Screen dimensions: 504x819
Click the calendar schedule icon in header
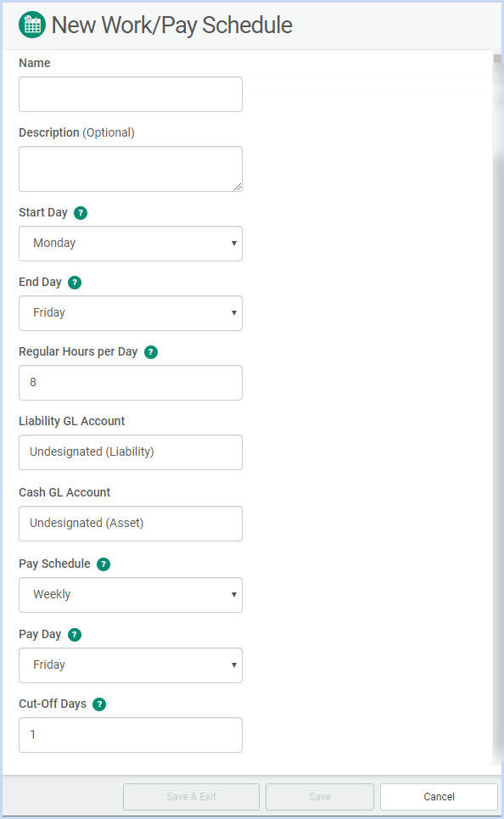pos(32,25)
